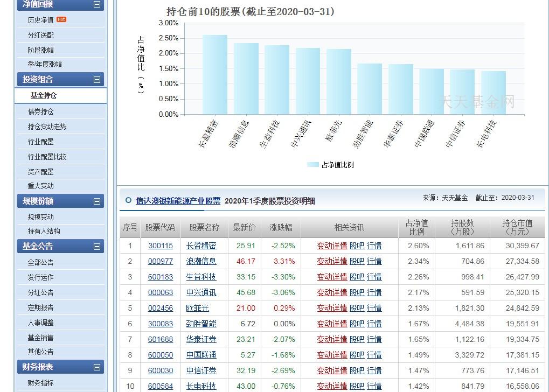The height and width of the screenshot is (392, 549).
Task: Go to 阶段涨幅 in the sidebar
Action: click(x=40, y=50)
